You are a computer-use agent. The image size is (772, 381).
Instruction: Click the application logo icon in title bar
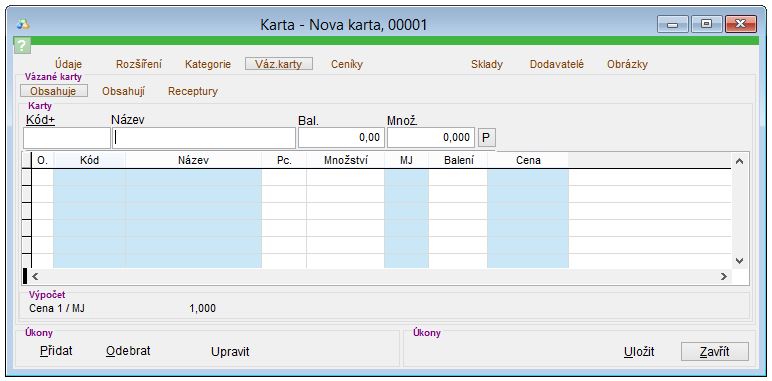click(x=23, y=25)
